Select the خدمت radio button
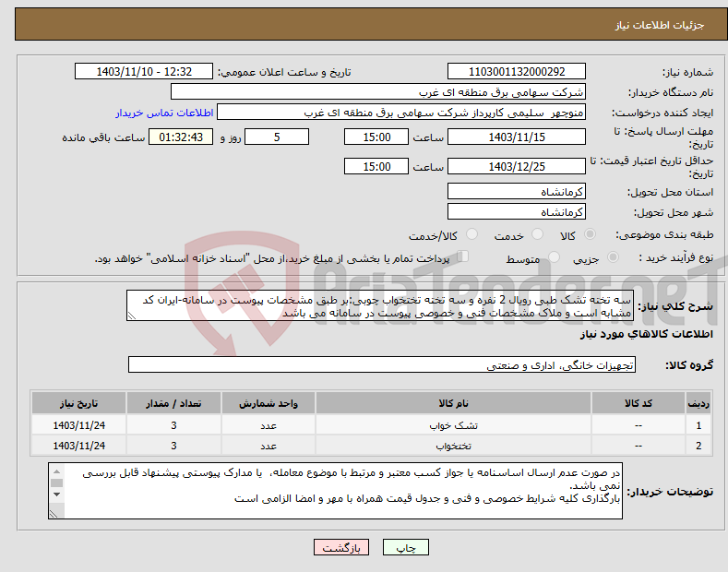 coord(537,234)
